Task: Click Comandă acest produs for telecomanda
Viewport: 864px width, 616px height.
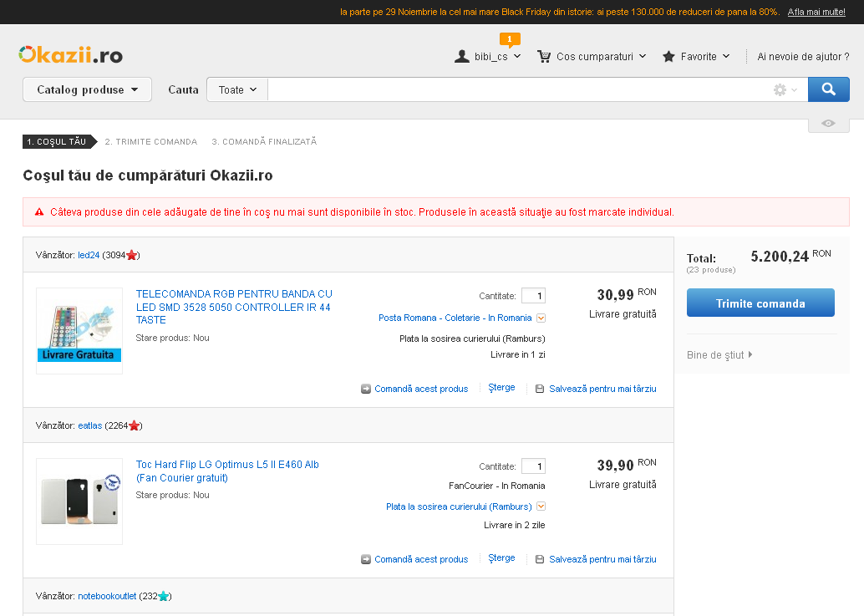Action: 421,389
